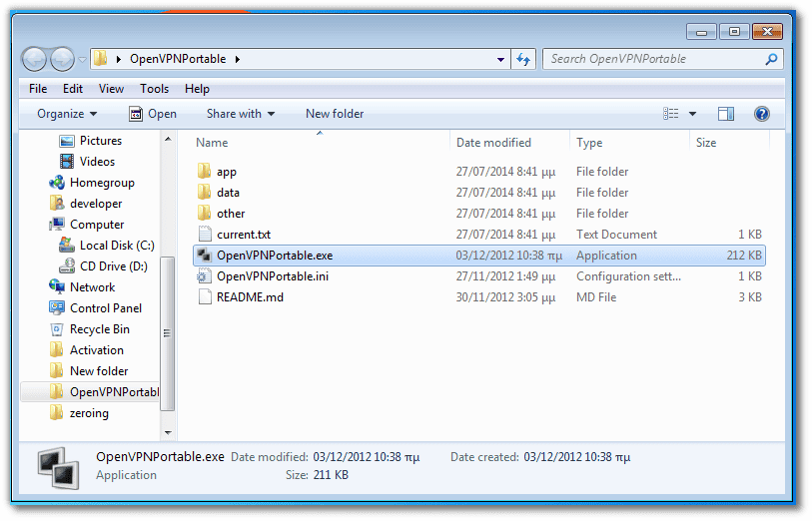Click the Computer icon in sidebar
812x521 pixels.
57,225
